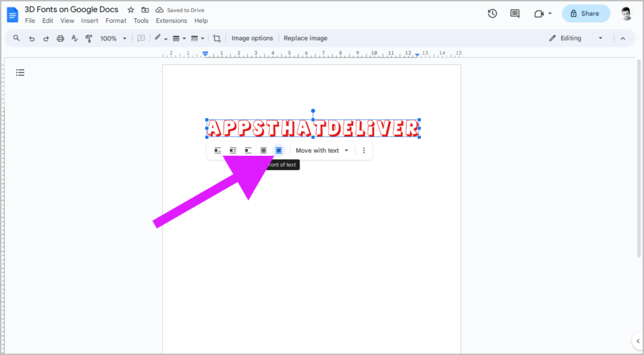
Task: Open the Google Docs home icon
Action: (x=13, y=15)
